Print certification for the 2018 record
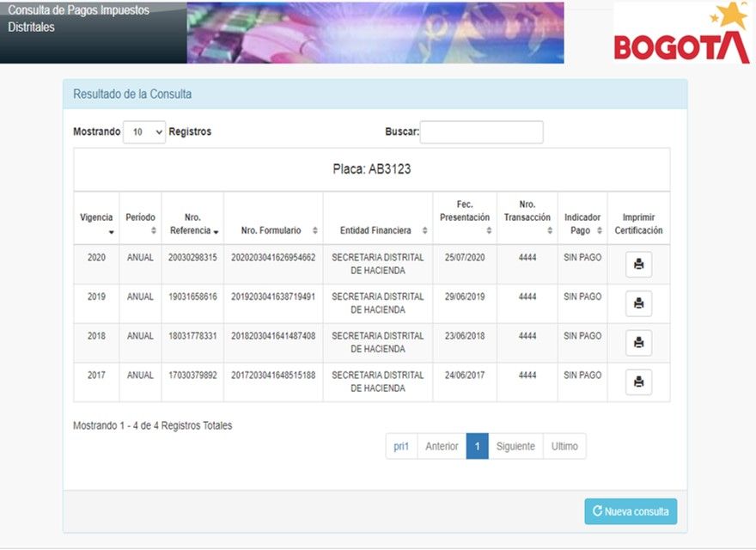756x550 pixels. pos(638,343)
